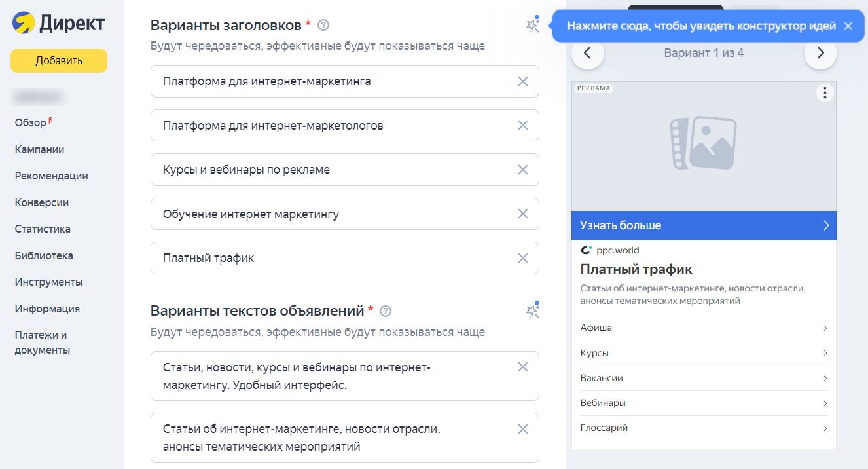Open idea constructor icon next to headline variants
This screenshot has height=469, width=868.
[x=533, y=26]
